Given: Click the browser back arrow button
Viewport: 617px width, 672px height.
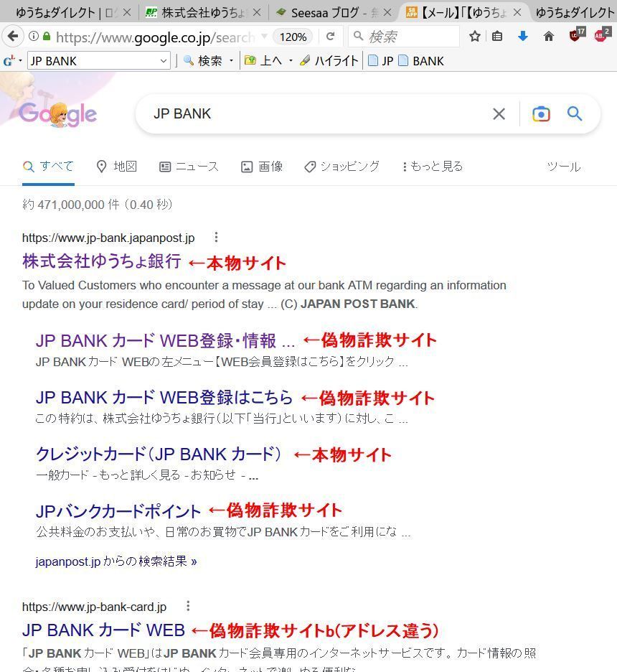Looking at the screenshot, I should pos(13,37).
